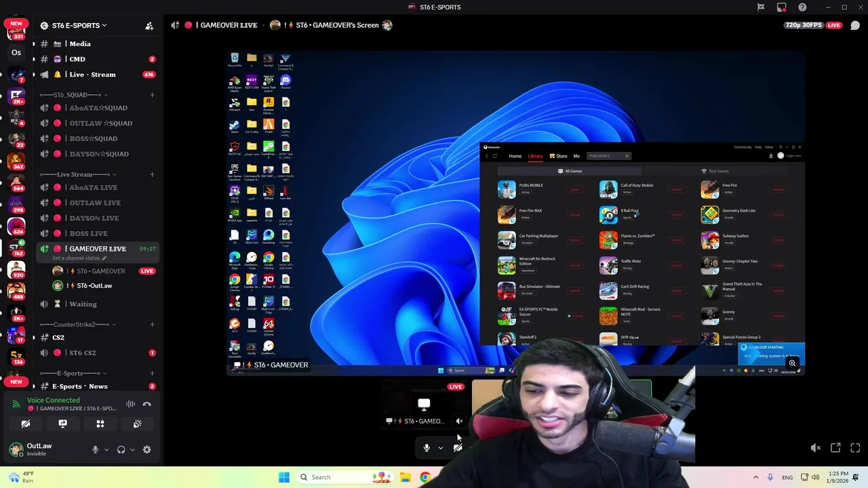Open the Home tab in GameLoop window
The height and width of the screenshot is (488, 868).
pos(515,156)
